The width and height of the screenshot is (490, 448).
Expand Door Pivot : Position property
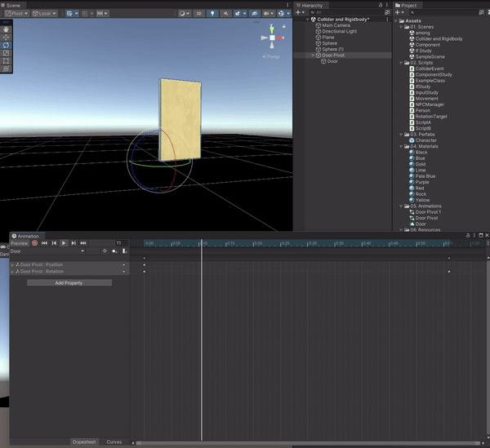(12, 264)
